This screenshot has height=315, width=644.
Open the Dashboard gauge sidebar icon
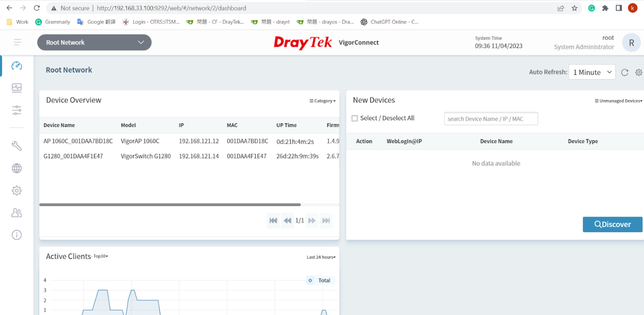click(17, 66)
